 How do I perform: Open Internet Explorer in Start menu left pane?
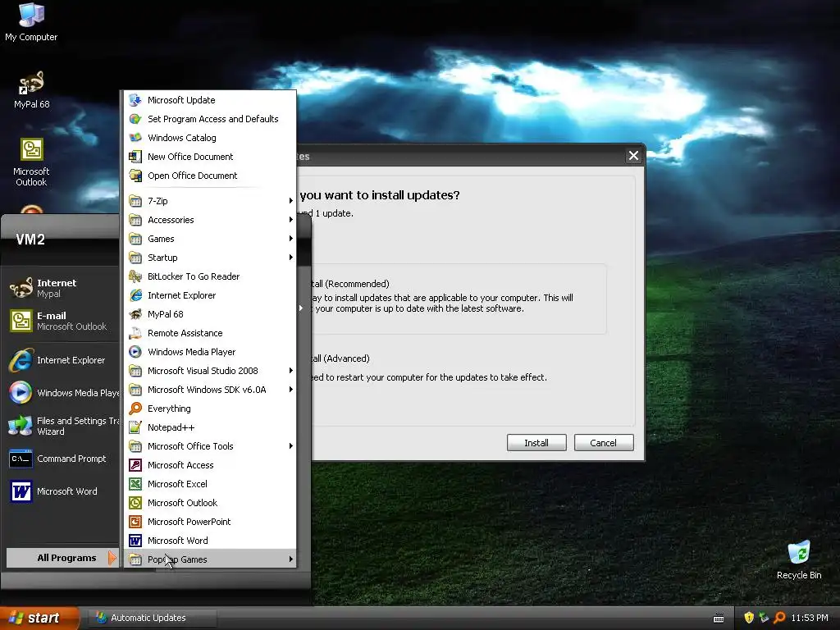62,360
